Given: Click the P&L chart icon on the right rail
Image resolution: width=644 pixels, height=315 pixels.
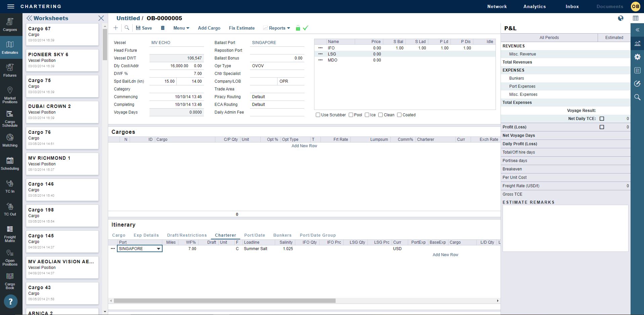Looking at the screenshot, I should 637,43.
